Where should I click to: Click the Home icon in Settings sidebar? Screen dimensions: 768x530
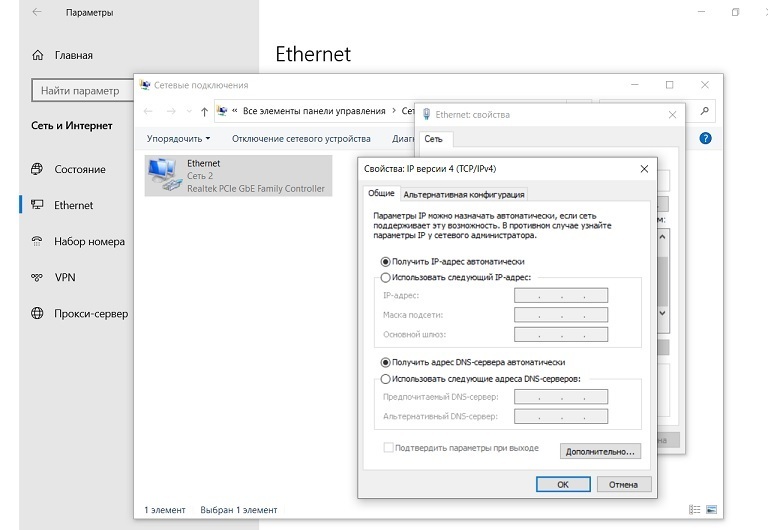[x=38, y=55]
